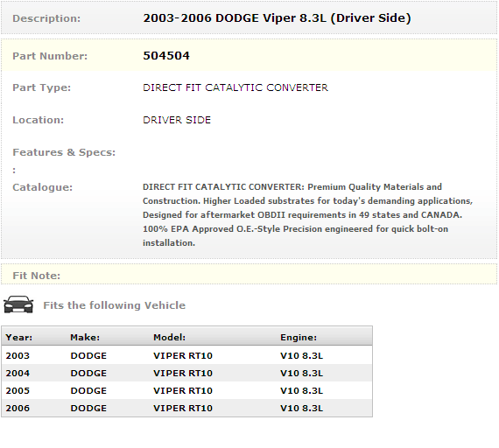
Task: Click the Fit Note label
Action: [x=36, y=276]
